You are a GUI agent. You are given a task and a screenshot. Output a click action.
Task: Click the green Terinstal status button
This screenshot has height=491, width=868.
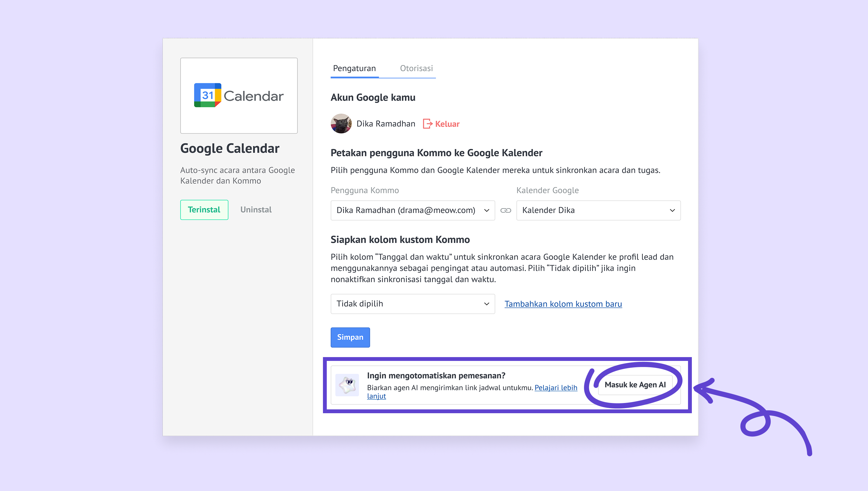[204, 210]
